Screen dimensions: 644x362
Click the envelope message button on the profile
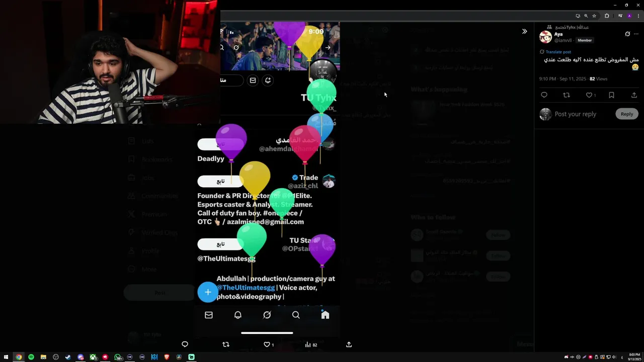coord(253,80)
